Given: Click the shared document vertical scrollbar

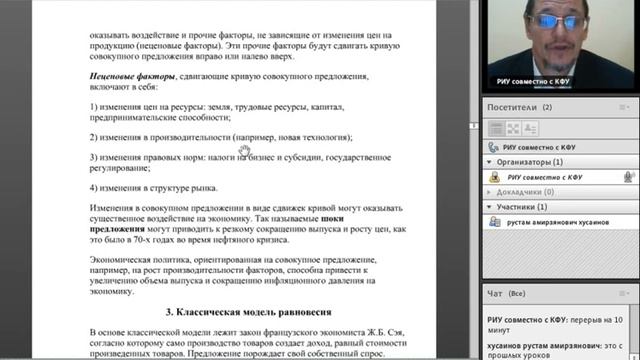Looking at the screenshot, I should (x=473, y=180).
